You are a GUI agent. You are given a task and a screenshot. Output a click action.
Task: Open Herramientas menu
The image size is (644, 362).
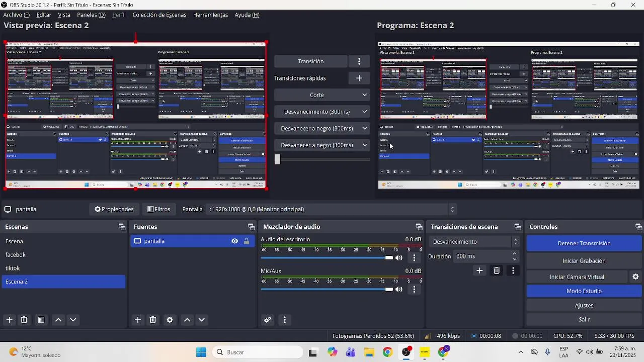(210, 15)
